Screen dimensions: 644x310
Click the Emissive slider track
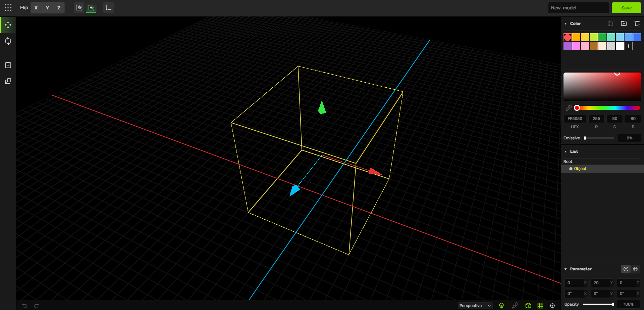point(599,138)
